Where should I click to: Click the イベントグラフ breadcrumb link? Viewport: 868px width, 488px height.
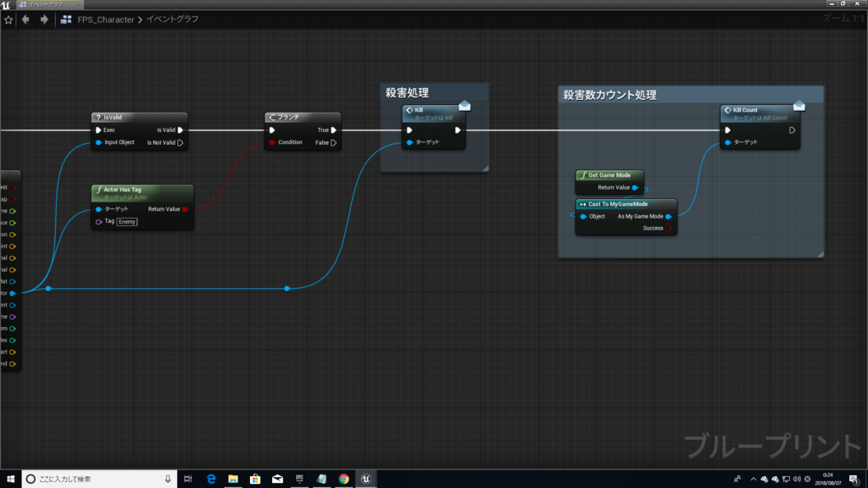click(172, 19)
